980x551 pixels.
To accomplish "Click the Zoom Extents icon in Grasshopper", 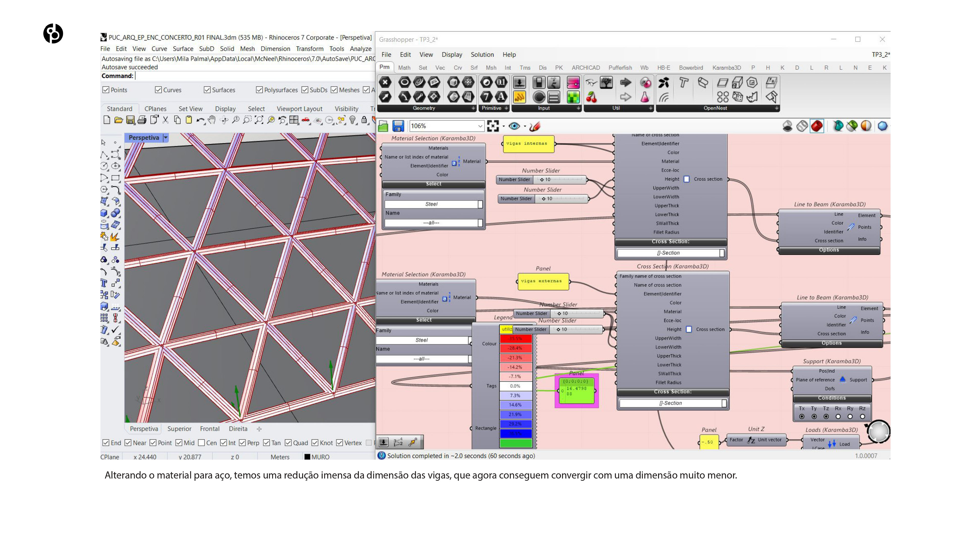I will (493, 126).
